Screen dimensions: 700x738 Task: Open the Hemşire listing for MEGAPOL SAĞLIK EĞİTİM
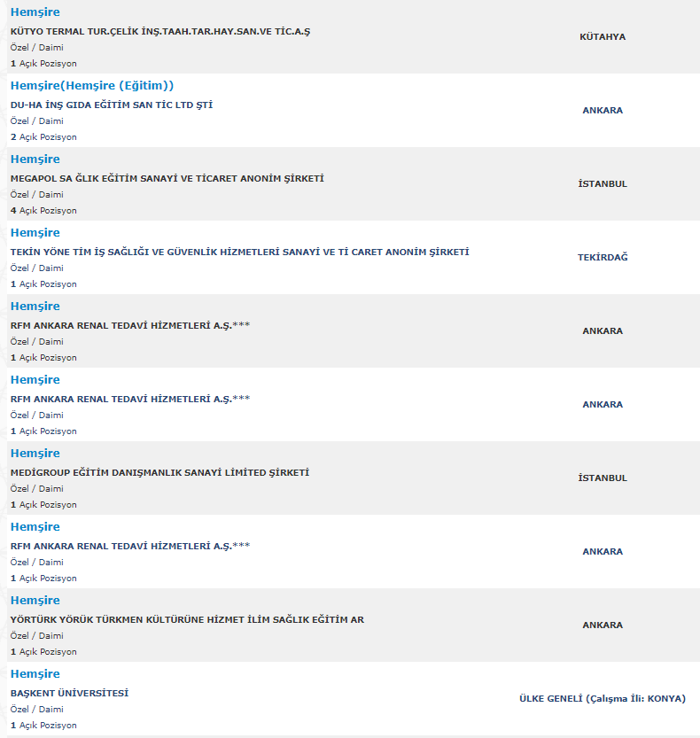[35, 159]
